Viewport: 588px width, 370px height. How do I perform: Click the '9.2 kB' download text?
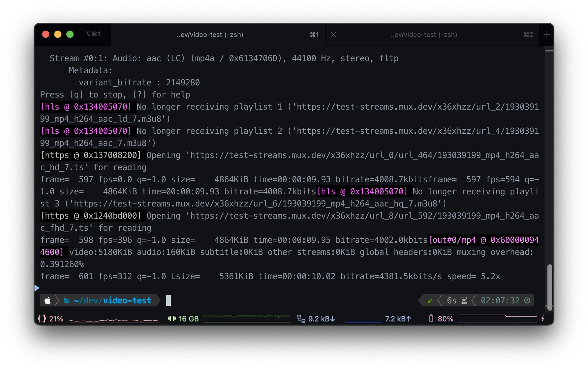[322, 319]
